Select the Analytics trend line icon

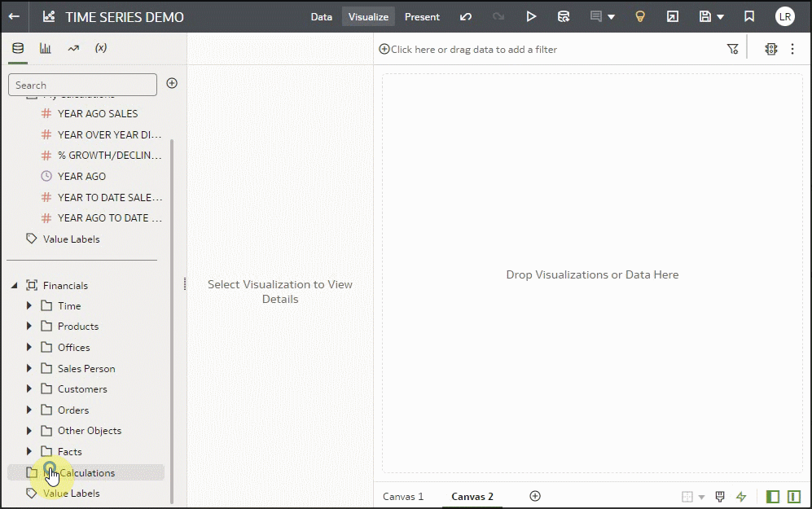[72, 48]
